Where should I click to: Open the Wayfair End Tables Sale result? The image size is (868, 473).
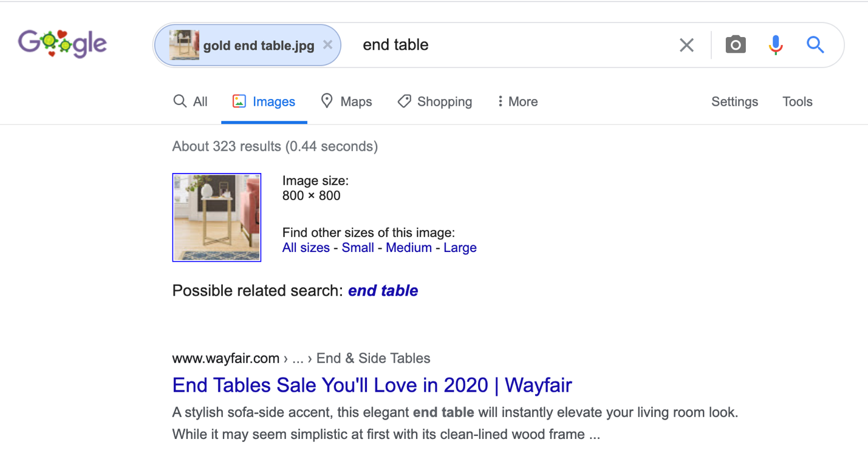point(372,385)
